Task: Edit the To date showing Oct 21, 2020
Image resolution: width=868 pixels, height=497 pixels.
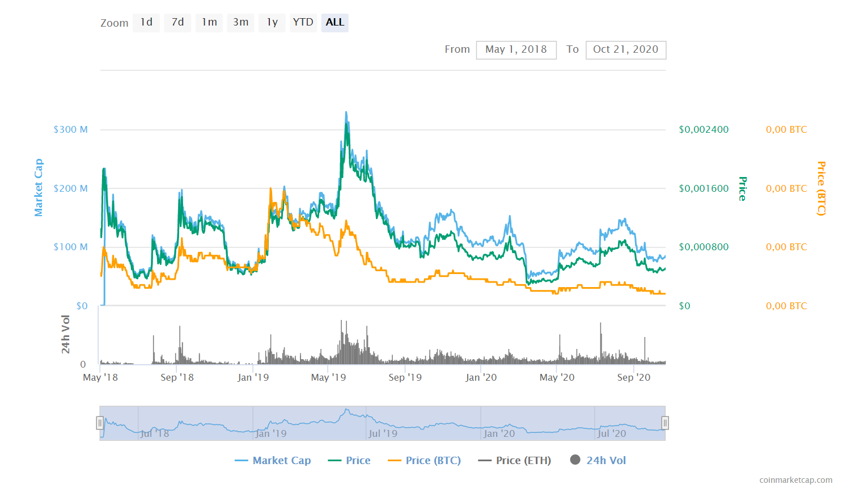Action: click(x=626, y=50)
